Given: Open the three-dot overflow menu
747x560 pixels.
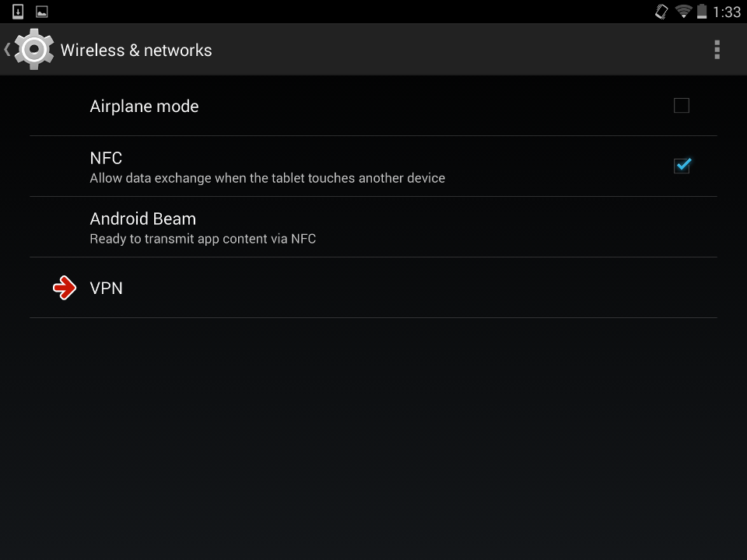Looking at the screenshot, I should point(717,50).
